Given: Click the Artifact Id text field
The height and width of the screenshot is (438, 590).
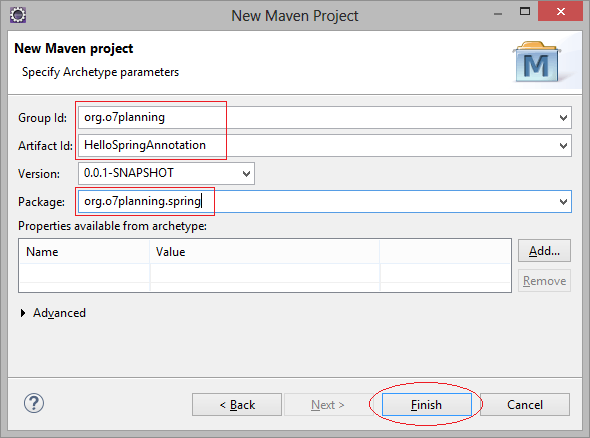Looking at the screenshot, I should (x=324, y=146).
